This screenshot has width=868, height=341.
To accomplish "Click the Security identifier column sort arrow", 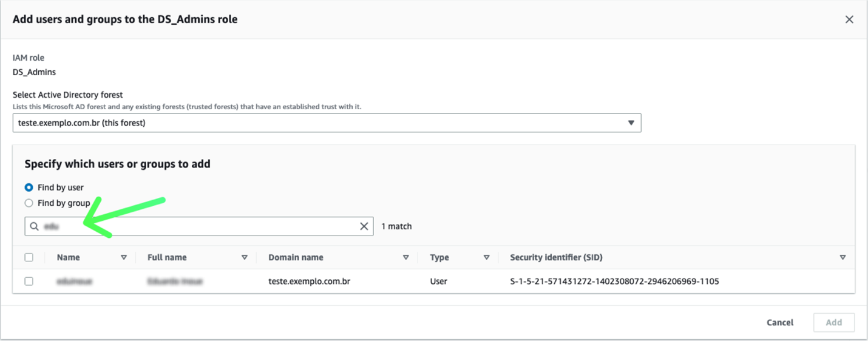I will pos(843,257).
